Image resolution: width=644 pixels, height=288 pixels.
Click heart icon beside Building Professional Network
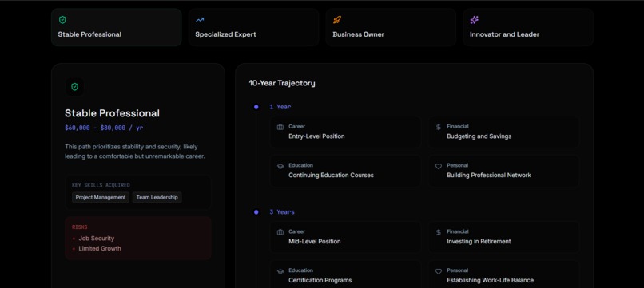click(439, 166)
